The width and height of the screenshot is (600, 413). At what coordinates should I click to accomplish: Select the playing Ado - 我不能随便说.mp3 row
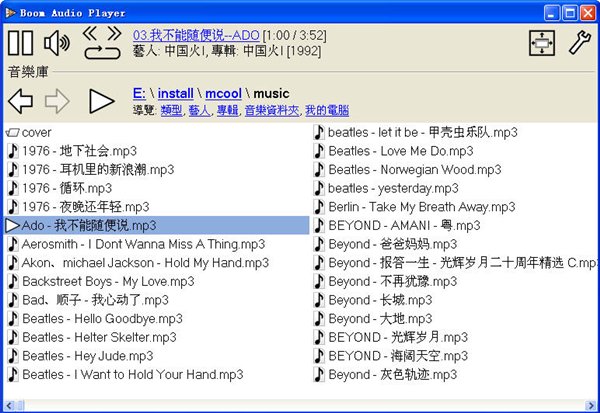[x=157, y=225]
